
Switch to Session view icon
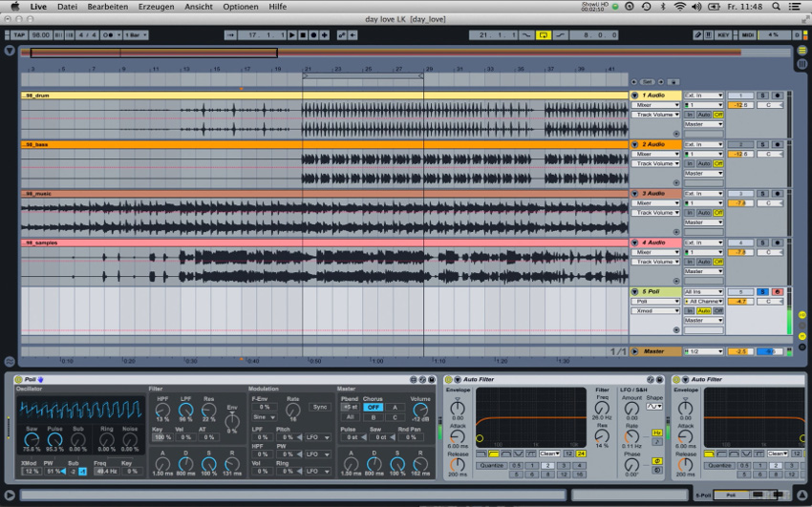click(x=802, y=64)
